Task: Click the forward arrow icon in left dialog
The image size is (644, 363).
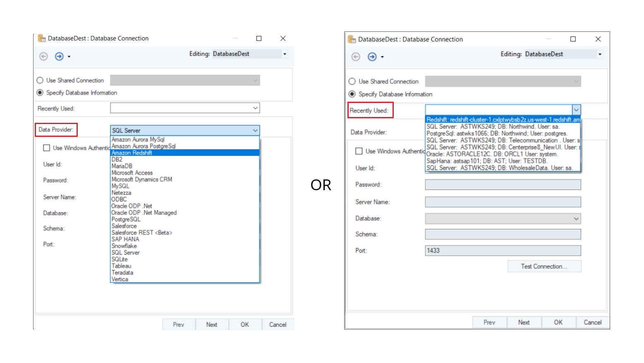Action: coord(59,56)
